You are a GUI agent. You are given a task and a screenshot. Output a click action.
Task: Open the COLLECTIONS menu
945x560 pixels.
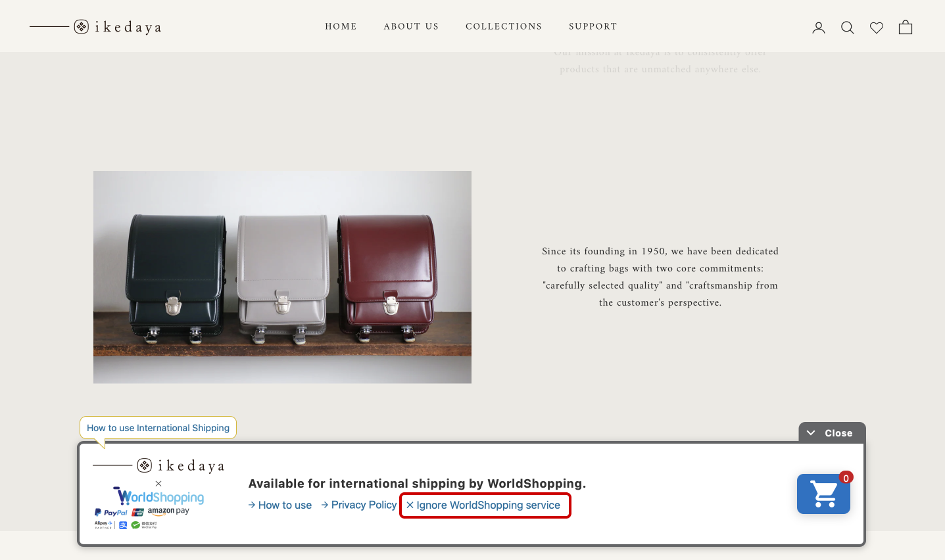pyautogui.click(x=504, y=26)
